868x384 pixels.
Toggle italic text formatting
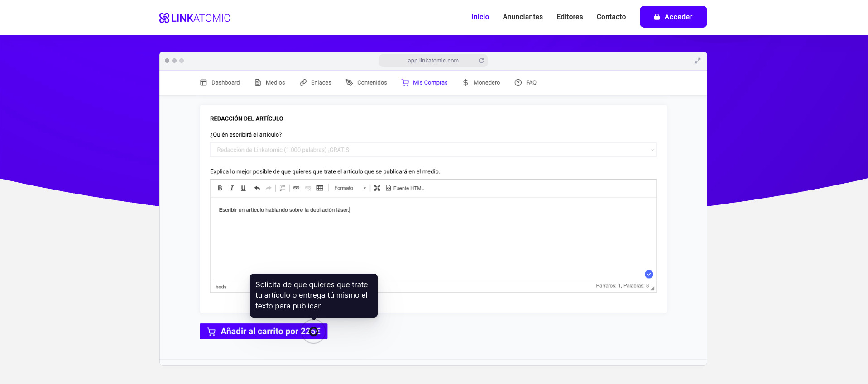tap(232, 188)
